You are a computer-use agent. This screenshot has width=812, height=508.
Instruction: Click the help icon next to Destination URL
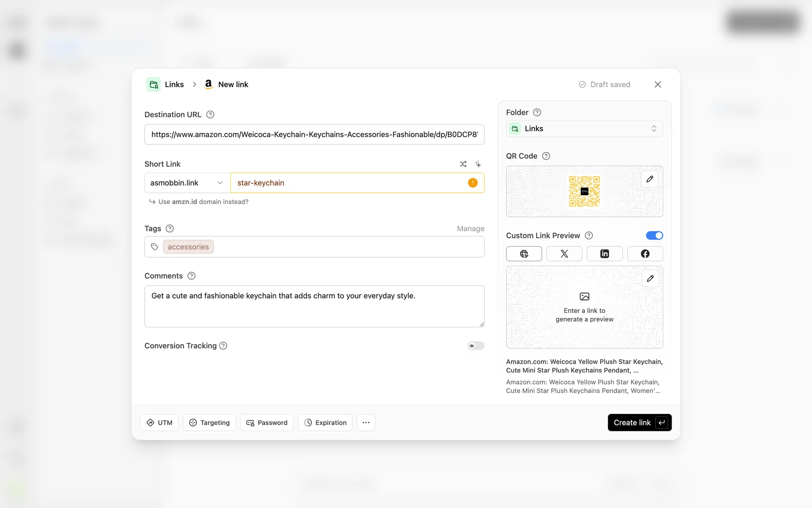[210, 115]
